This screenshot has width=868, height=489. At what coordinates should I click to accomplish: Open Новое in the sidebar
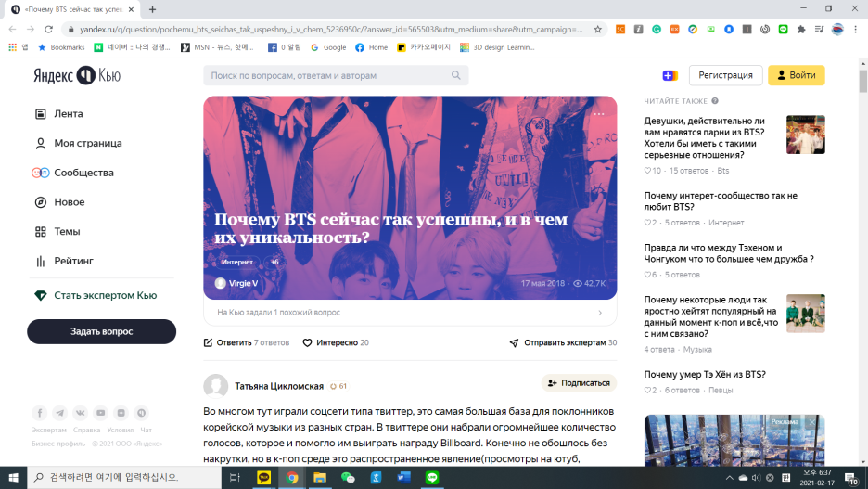59,201
